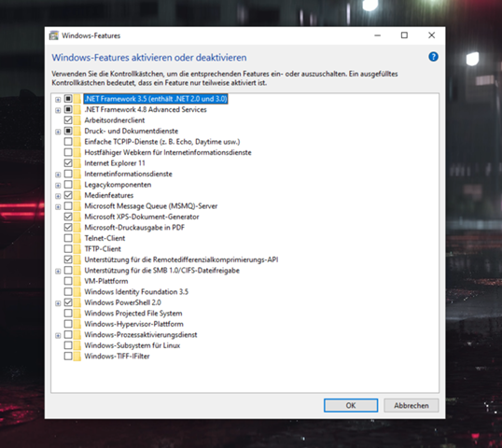This screenshot has height=448, width=502.
Task: Expand Druck- und Dokumentdienste node
Action: coord(58,132)
